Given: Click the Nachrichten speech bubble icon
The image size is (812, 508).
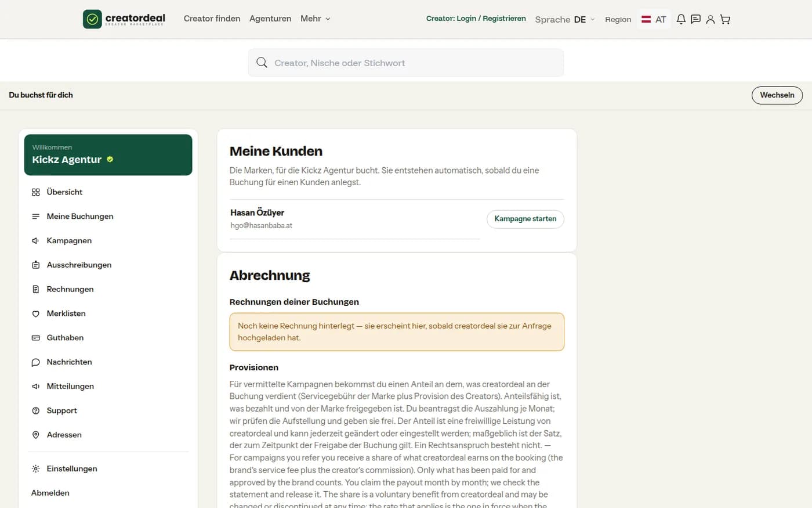Looking at the screenshot, I should [35, 362].
